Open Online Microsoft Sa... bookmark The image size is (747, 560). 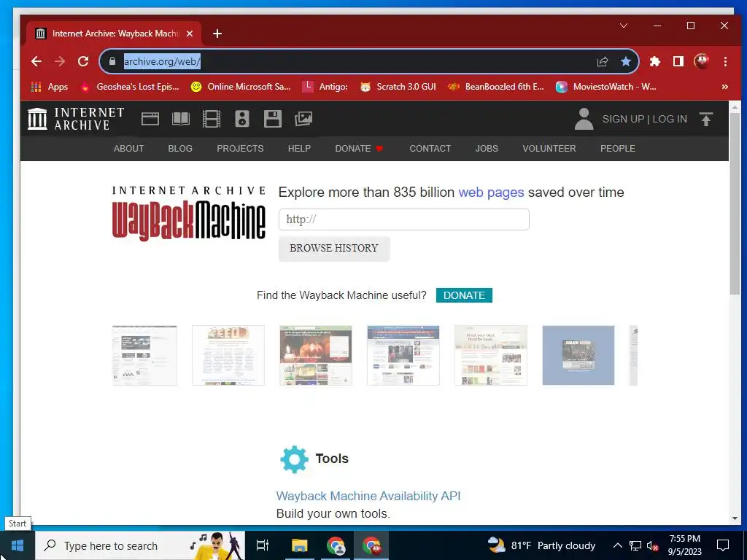pos(241,87)
